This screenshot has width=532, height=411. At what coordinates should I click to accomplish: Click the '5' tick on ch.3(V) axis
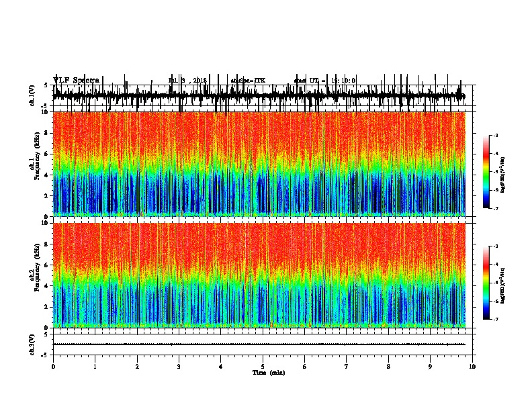point(46,334)
